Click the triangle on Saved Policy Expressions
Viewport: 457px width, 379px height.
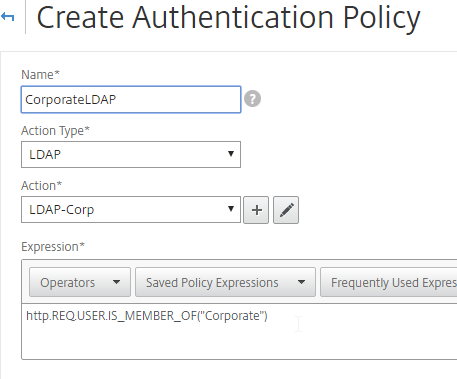tap(301, 282)
